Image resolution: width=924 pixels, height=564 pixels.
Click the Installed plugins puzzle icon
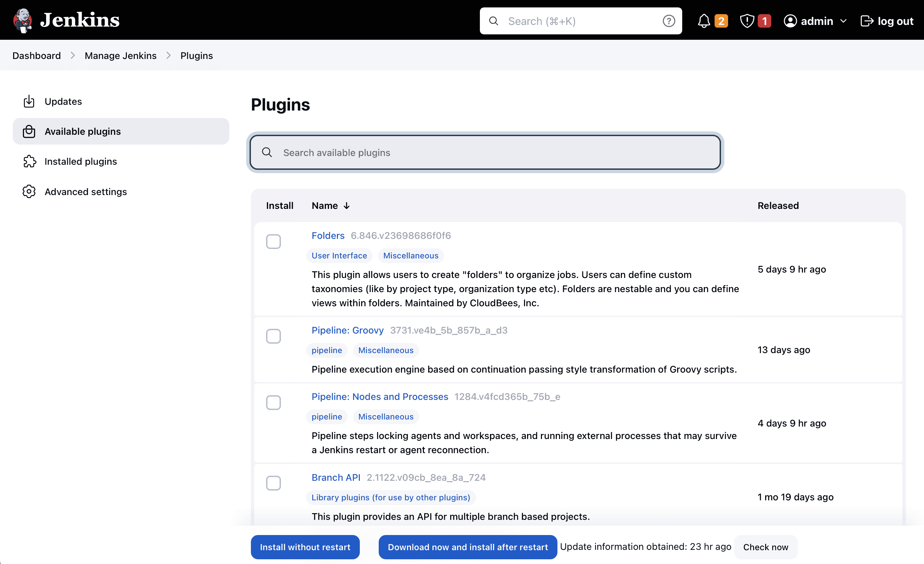[x=29, y=161]
